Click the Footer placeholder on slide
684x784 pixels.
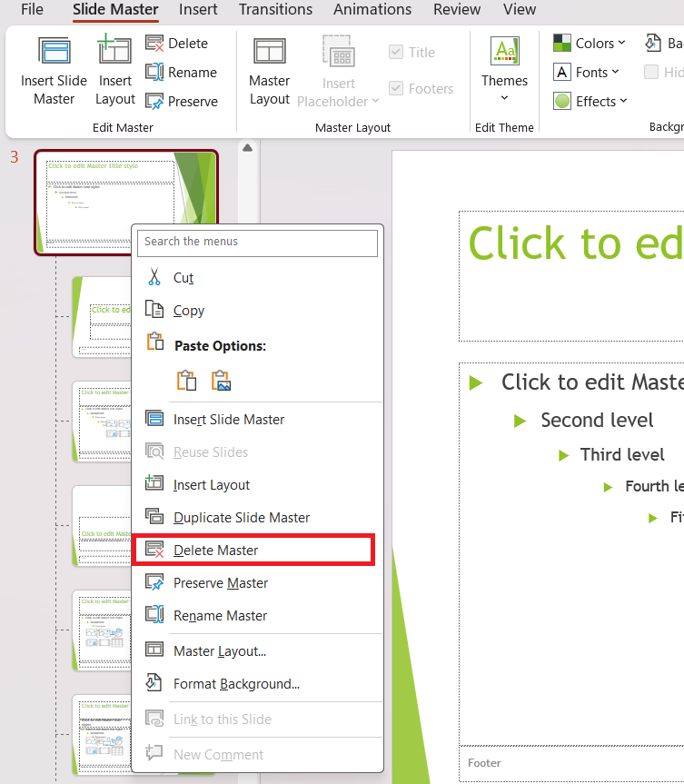coord(571,763)
